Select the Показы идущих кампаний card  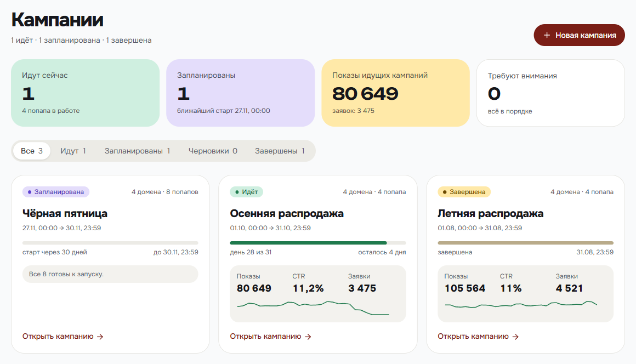pyautogui.click(x=395, y=93)
